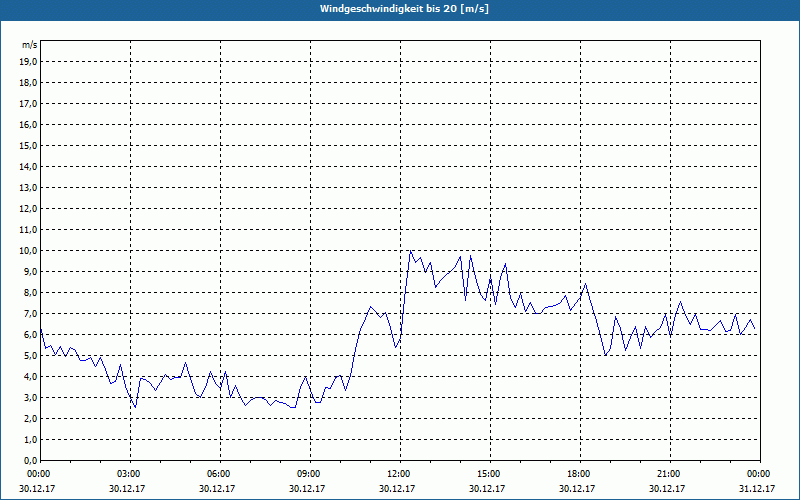The width and height of the screenshot is (800, 500).
Task: Click the 2,0 y-axis label
Action: pos(30,419)
